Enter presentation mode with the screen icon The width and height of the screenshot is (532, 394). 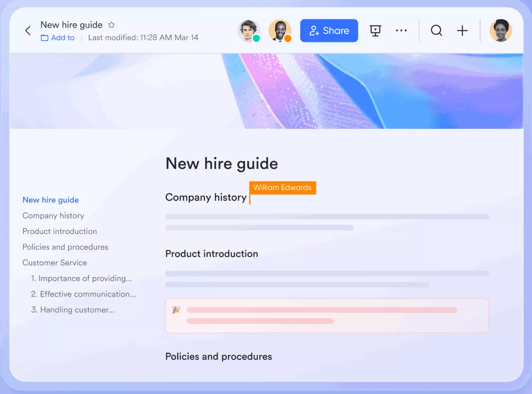coord(375,30)
